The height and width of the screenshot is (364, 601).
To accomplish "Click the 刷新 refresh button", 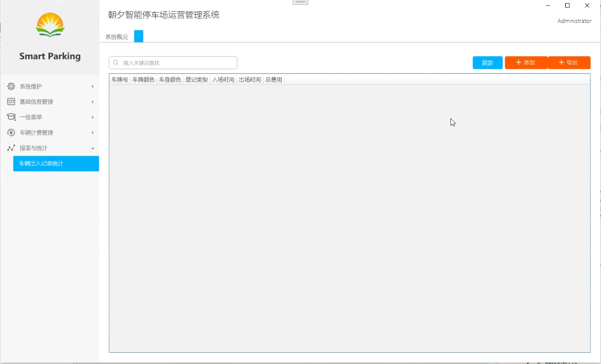I will (488, 63).
